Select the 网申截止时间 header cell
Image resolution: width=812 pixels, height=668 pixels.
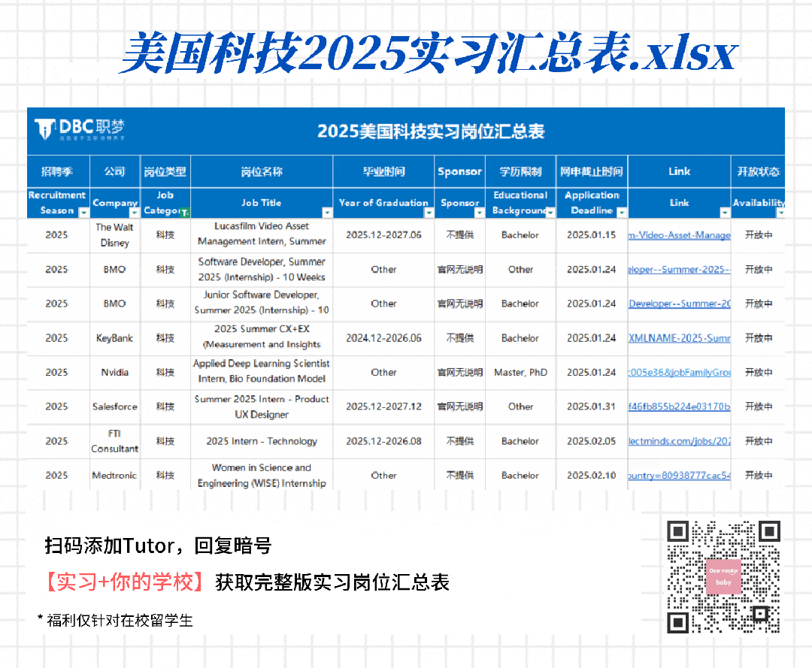tap(592, 171)
